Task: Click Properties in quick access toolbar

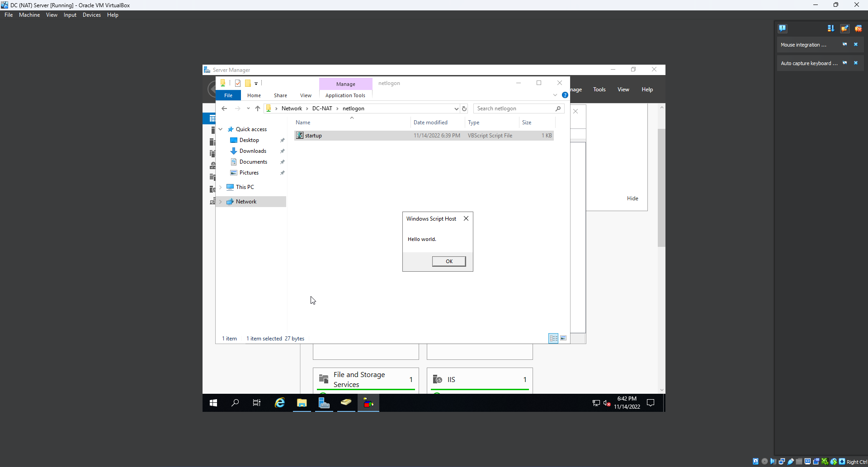Action: (238, 83)
